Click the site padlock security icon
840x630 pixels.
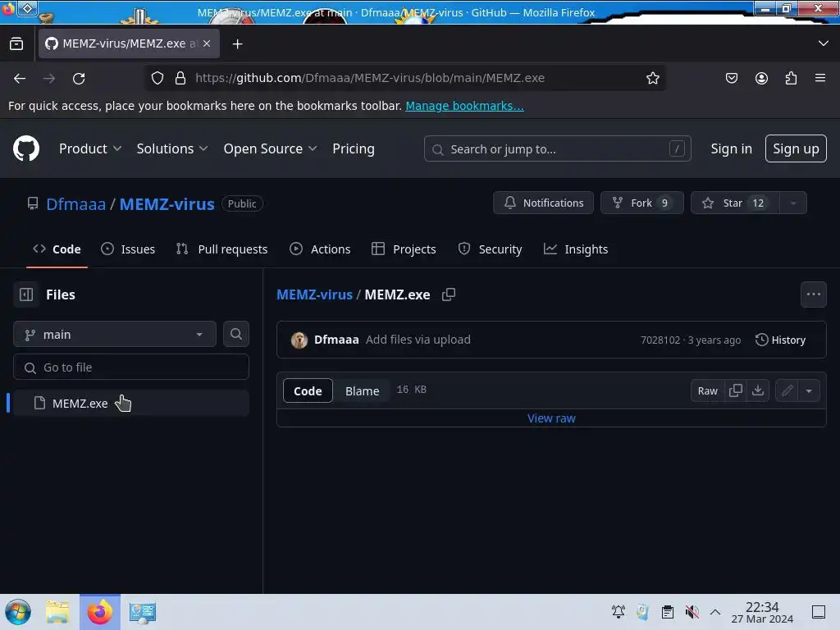(180, 78)
